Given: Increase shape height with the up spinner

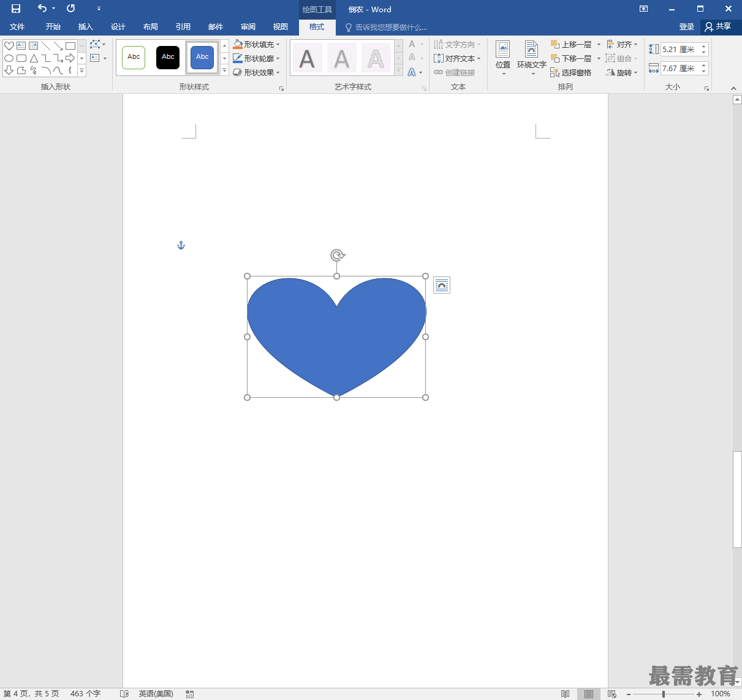Looking at the screenshot, I should pos(704,47).
